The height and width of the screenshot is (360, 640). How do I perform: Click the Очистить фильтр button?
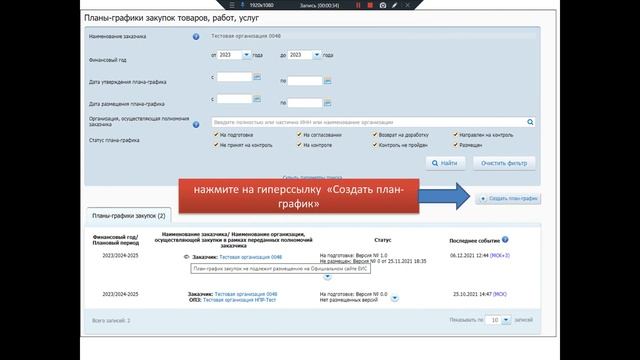(504, 163)
